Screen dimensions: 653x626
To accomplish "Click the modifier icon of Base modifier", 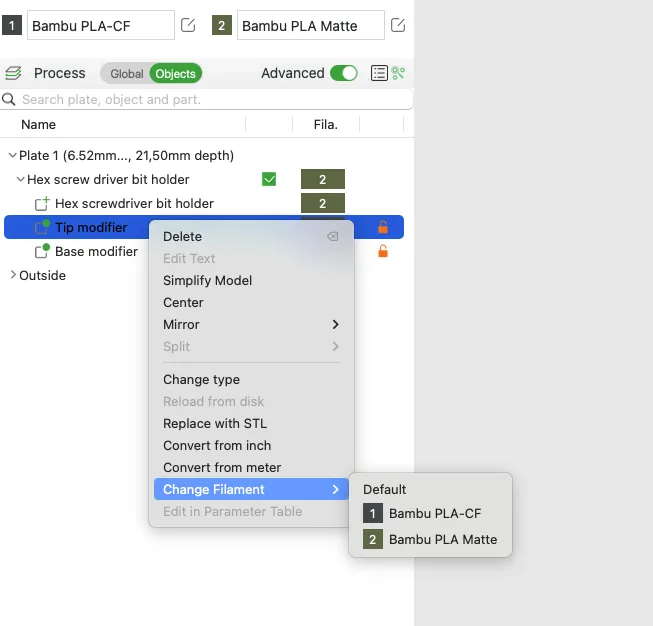I will pyautogui.click(x=42, y=251).
